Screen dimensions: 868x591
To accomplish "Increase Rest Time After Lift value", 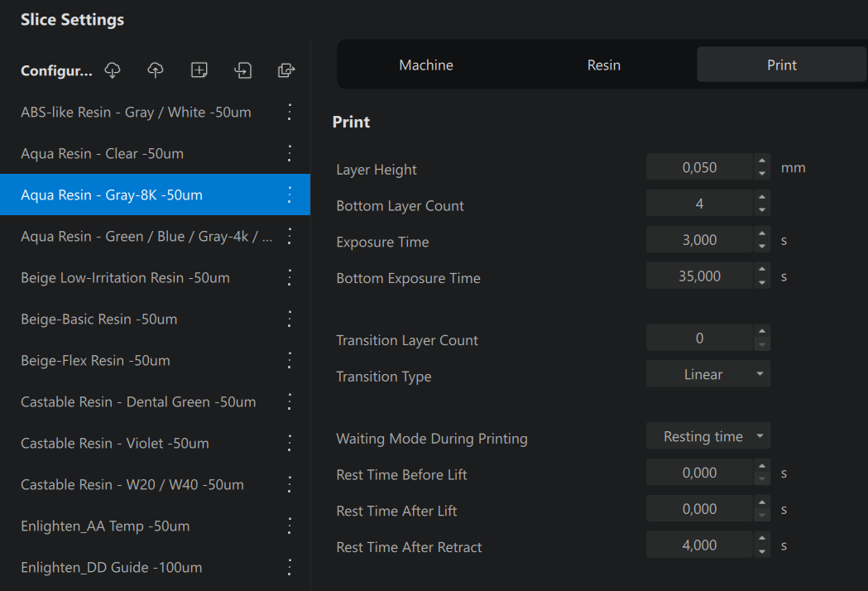I will tap(762, 502).
